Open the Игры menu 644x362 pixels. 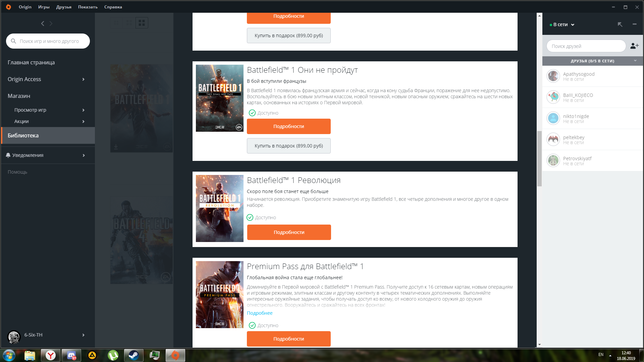point(44,7)
